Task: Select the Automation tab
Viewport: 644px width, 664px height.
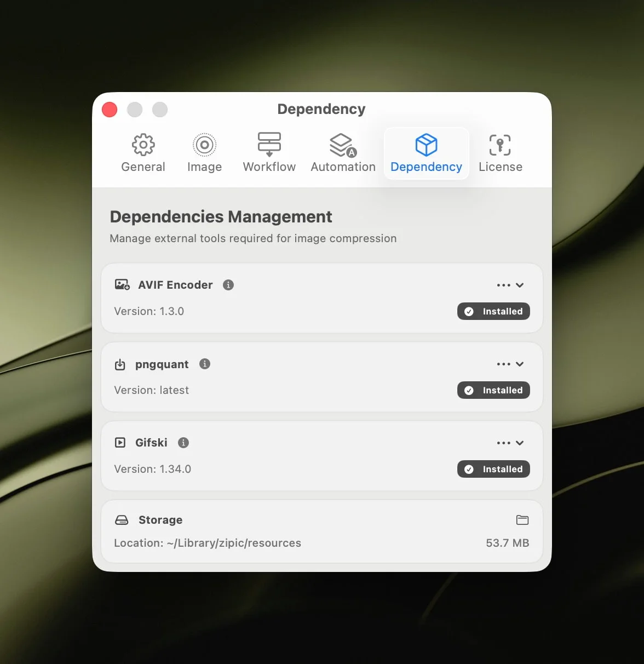Action: point(343,153)
